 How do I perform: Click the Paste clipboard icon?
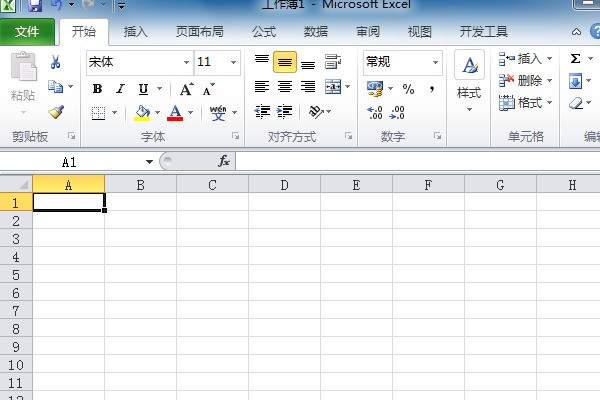click(24, 66)
